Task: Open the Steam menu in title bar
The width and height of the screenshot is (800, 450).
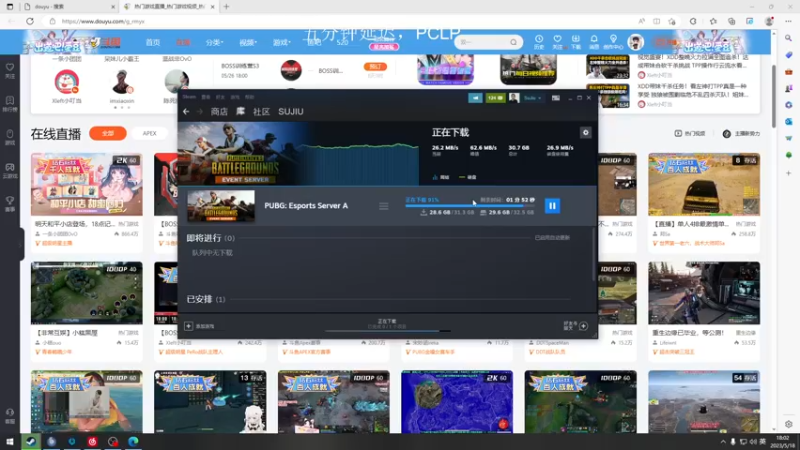Action: pyautogui.click(x=189, y=97)
